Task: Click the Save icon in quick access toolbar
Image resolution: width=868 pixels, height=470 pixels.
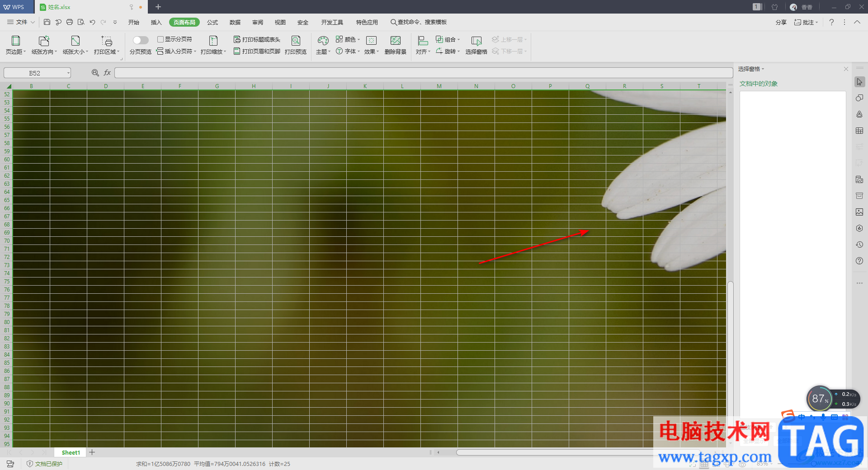Action: [x=47, y=22]
